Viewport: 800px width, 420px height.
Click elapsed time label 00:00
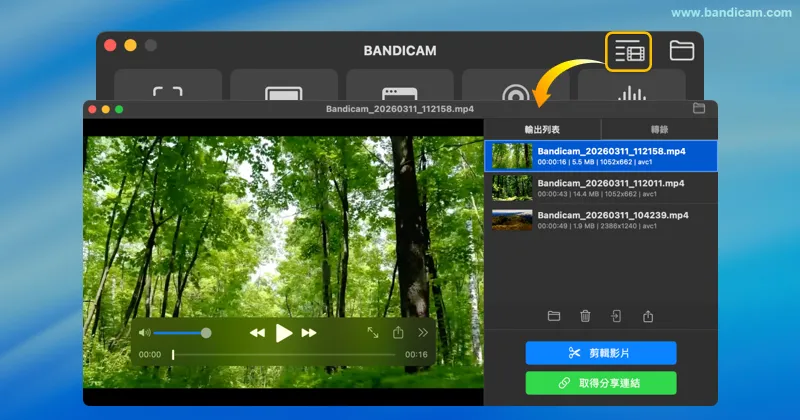click(149, 355)
